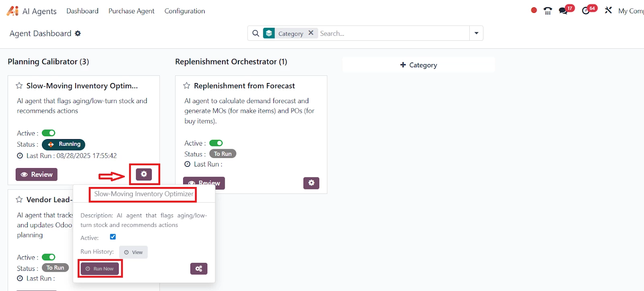Click the AI Agents app logo
Viewport: 644px width, 291px height.
(12, 11)
